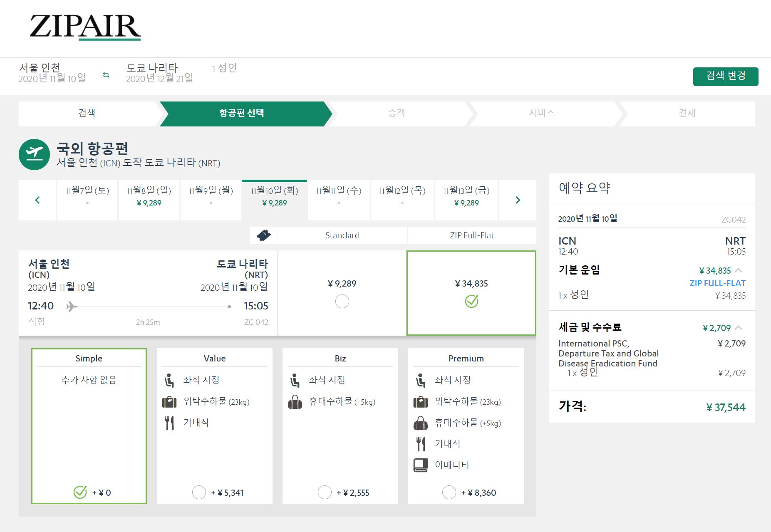
Task: Show later dates with right chevron
Action: point(518,200)
